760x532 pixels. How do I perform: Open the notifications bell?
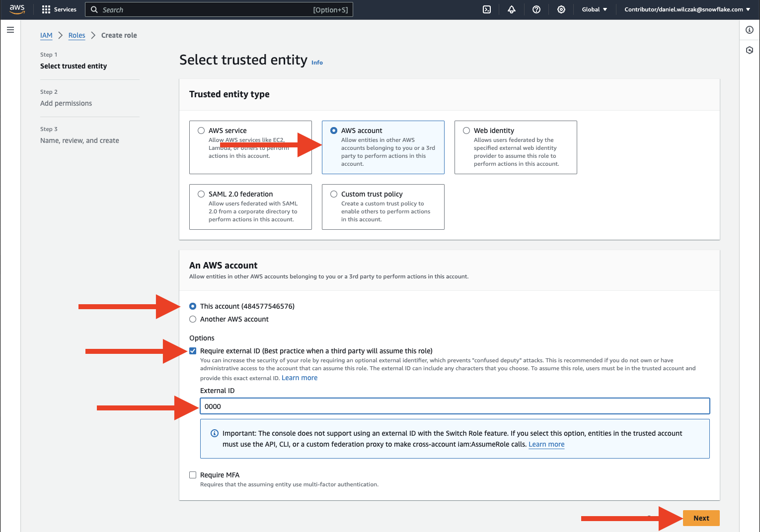point(512,9)
